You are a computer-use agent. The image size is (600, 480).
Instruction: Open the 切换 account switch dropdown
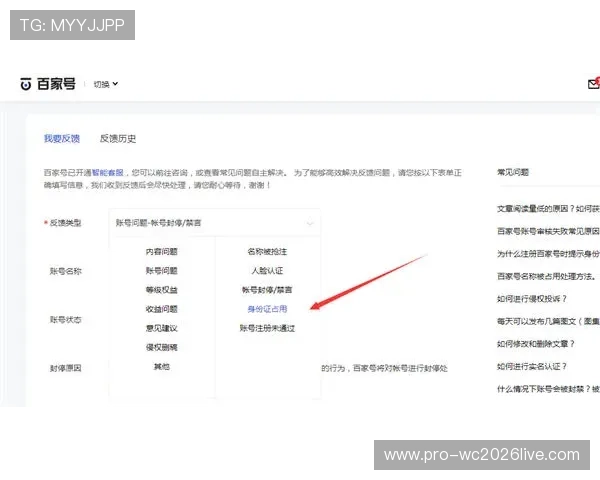(x=106, y=84)
